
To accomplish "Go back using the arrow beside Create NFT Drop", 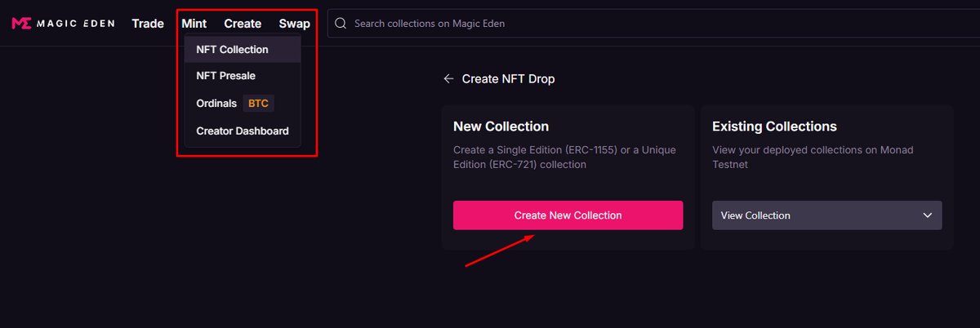I will 448,79.
